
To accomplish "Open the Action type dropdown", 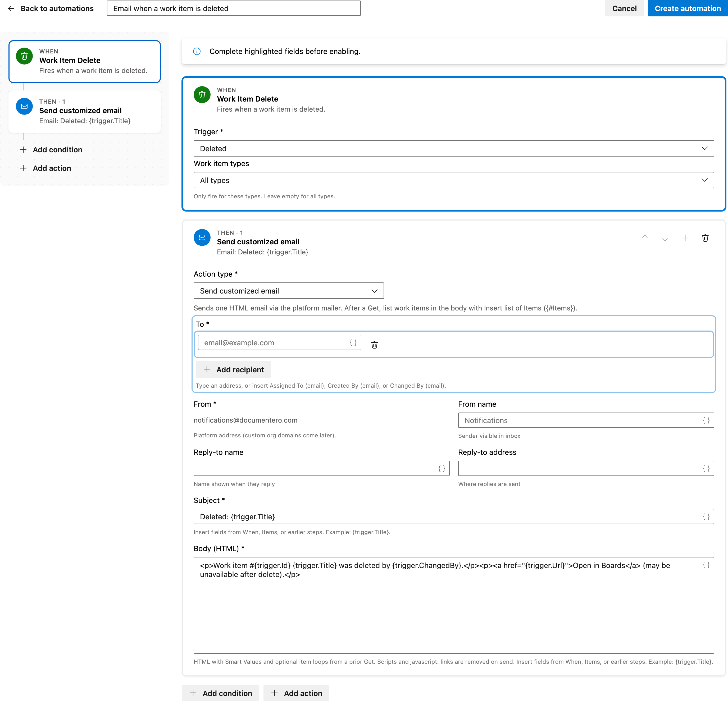I will tap(288, 291).
